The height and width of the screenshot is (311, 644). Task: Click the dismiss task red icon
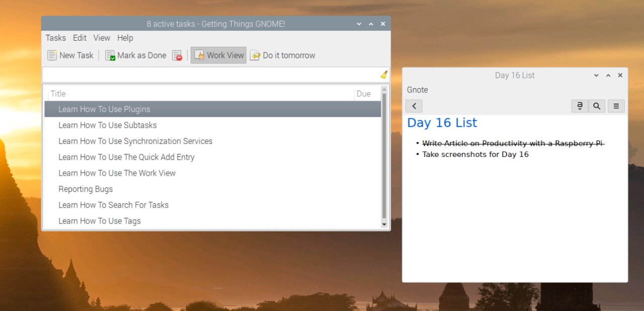(177, 55)
